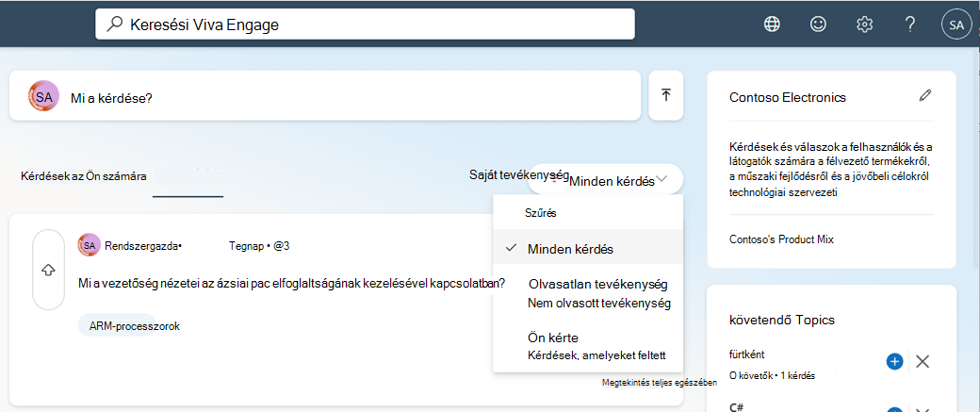This screenshot has width=980, height=412.
Task: Open the Kérdések az Ön számára tab
Action: point(84,176)
